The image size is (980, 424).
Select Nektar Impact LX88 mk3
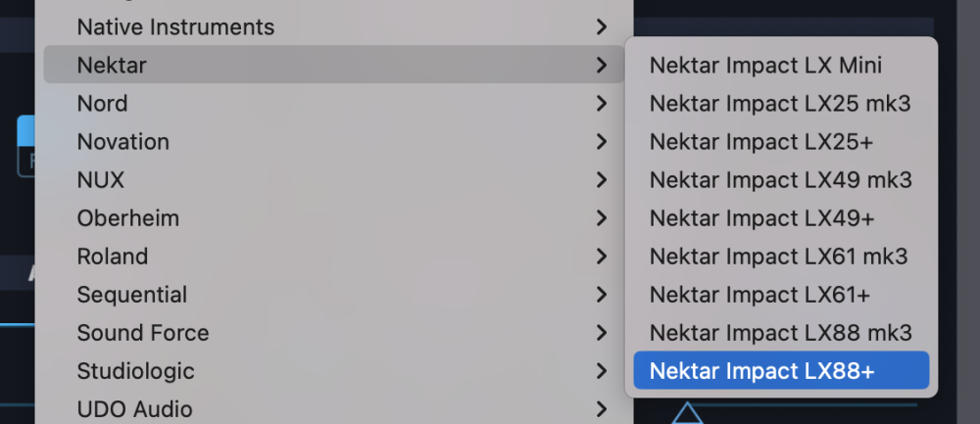[780, 333]
